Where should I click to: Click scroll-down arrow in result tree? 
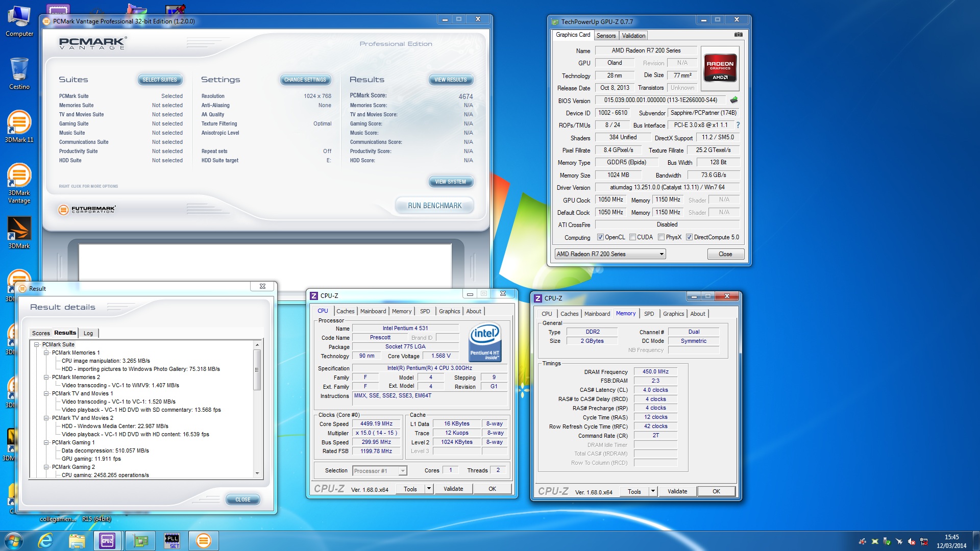(257, 473)
